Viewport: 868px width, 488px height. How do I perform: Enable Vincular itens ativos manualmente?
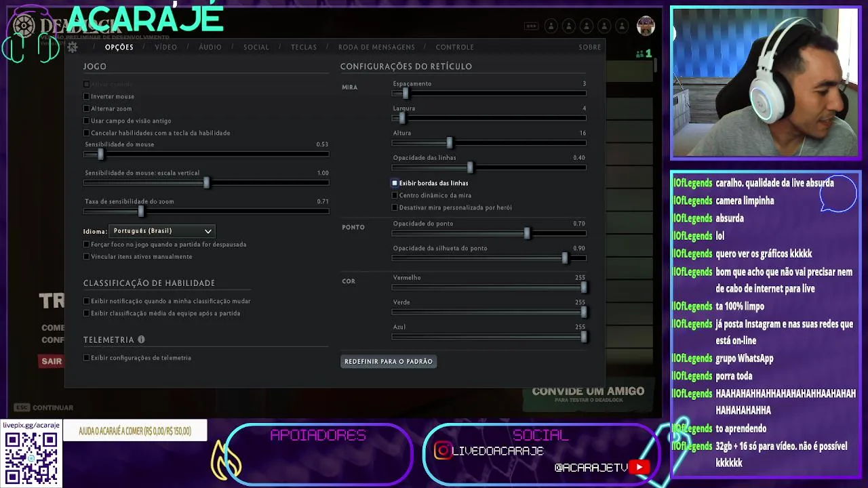point(86,256)
